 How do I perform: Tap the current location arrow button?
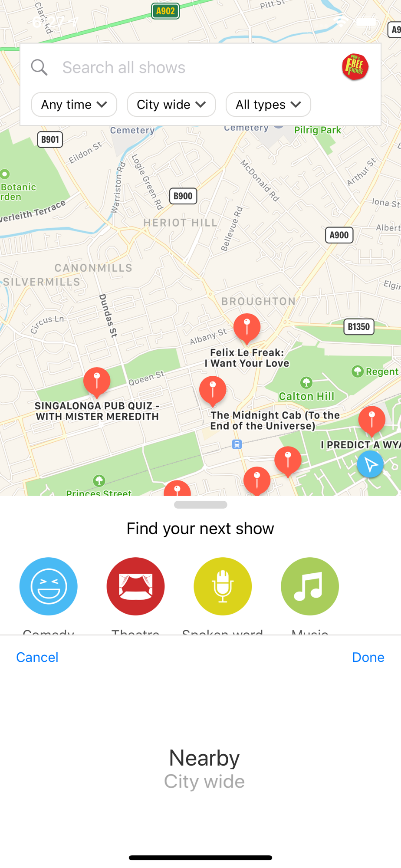[x=370, y=464]
